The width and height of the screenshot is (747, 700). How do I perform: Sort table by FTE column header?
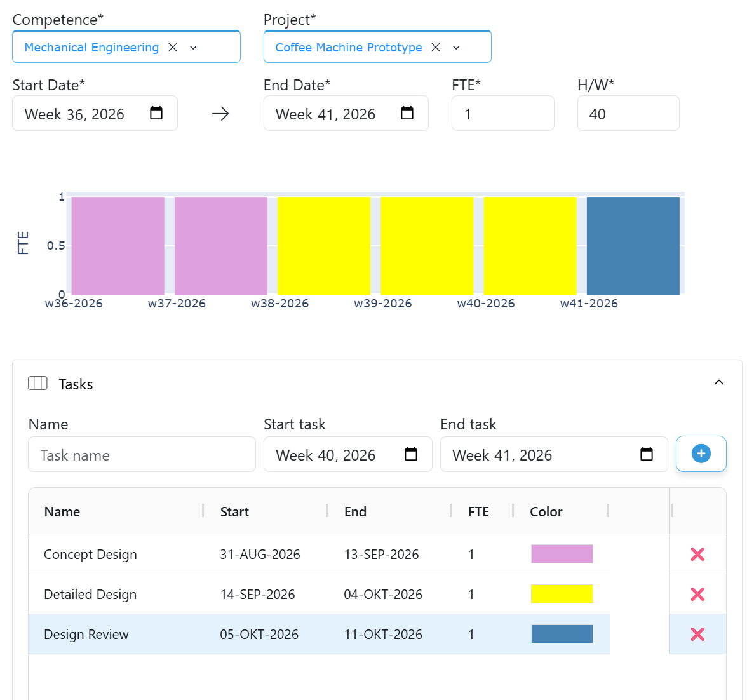click(478, 512)
